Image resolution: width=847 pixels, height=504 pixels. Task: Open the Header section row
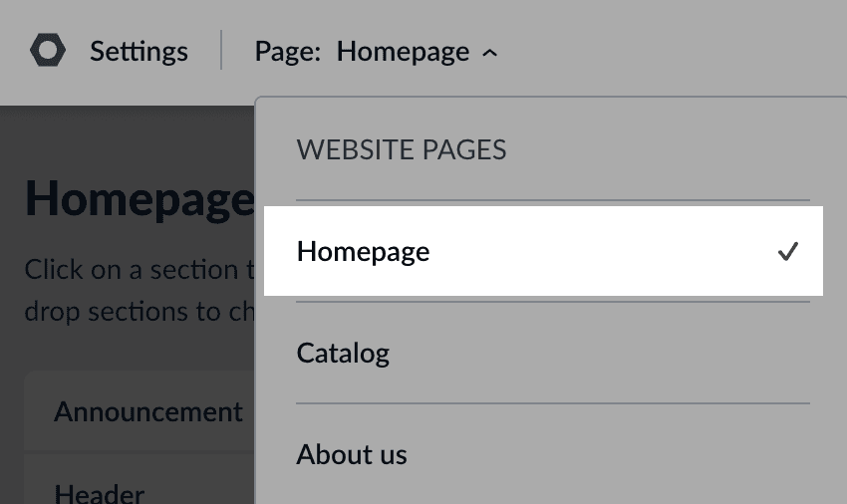[100, 492]
